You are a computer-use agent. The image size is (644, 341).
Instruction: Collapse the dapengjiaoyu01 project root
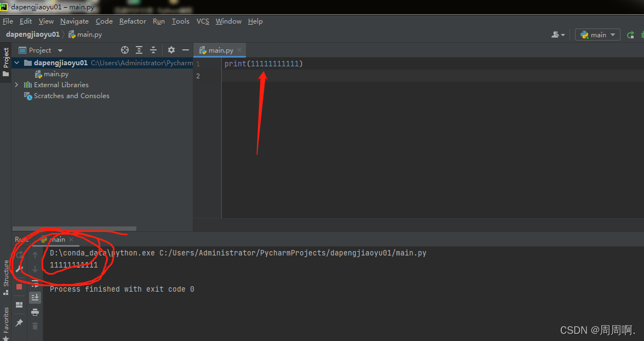[x=17, y=63]
